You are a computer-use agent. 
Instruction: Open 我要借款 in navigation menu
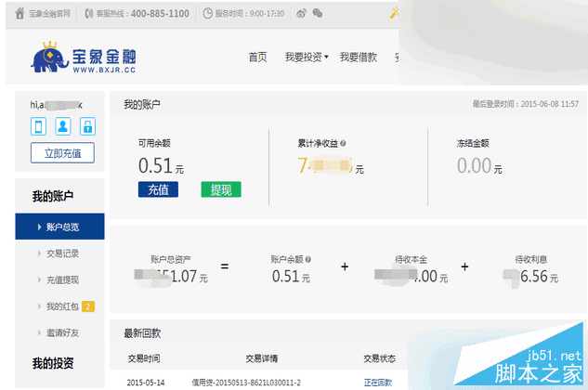tap(359, 58)
